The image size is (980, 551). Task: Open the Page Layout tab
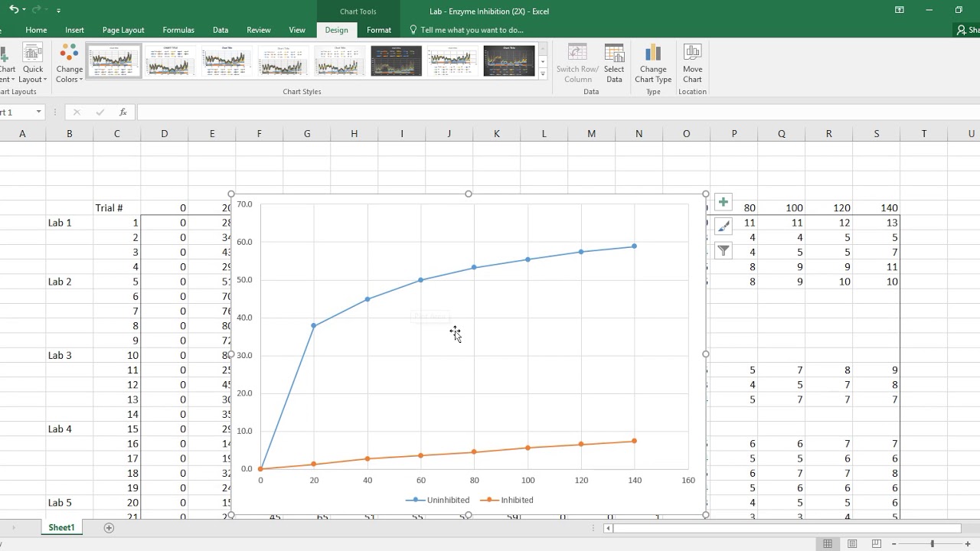pyautogui.click(x=123, y=30)
